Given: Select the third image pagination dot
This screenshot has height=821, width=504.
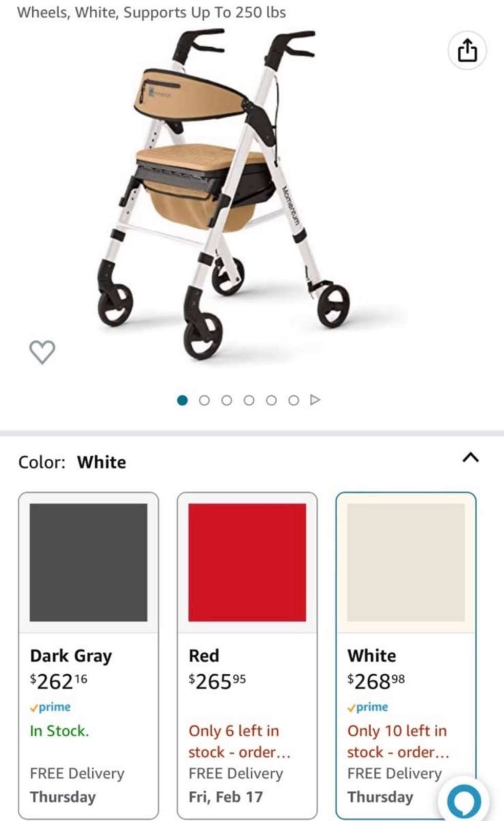Looking at the screenshot, I should click(227, 400).
